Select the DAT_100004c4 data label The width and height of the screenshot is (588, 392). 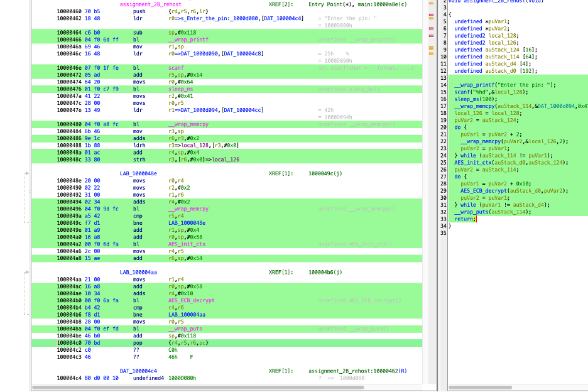pyautogui.click(x=138, y=371)
